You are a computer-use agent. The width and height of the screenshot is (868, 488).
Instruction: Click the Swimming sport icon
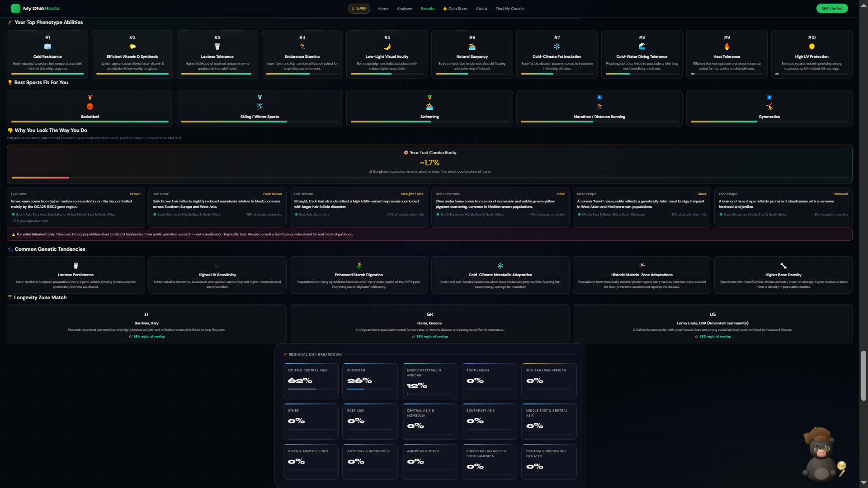click(x=429, y=107)
